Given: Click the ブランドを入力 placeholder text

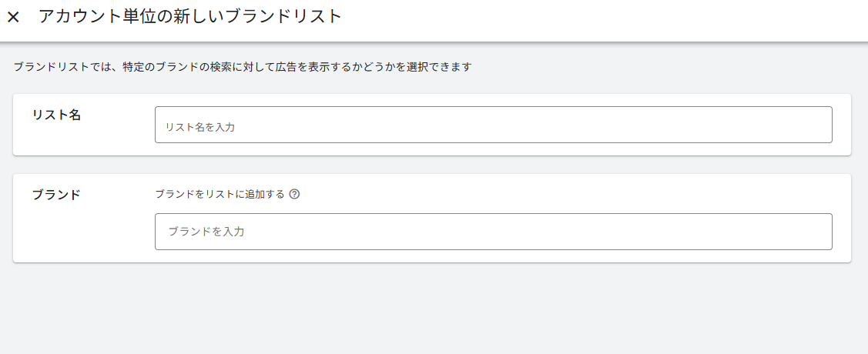Looking at the screenshot, I should 206,232.
